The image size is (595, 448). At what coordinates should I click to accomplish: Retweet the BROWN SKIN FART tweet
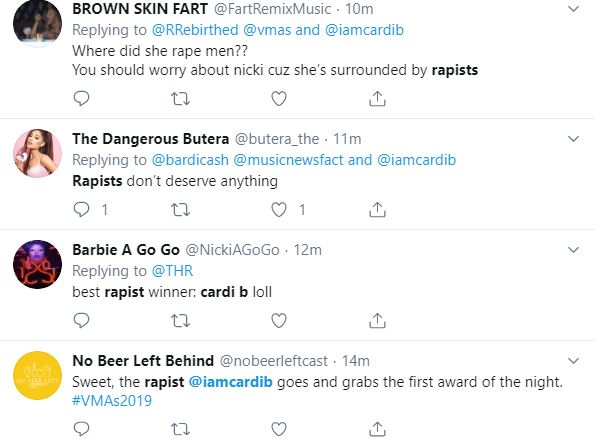coord(180,99)
